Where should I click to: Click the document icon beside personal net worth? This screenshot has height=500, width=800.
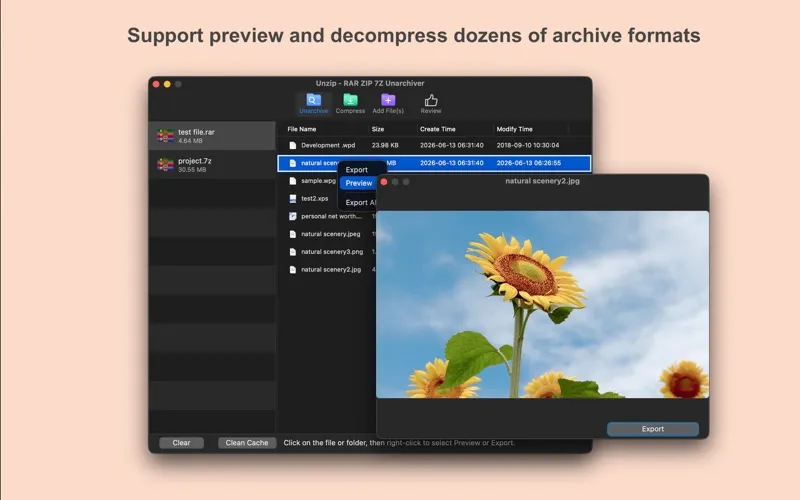[292, 216]
